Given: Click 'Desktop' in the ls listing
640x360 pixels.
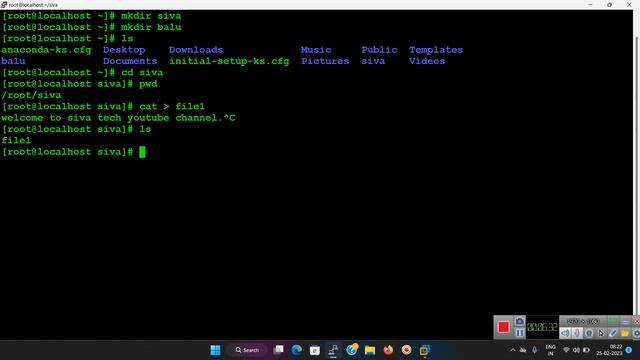Looking at the screenshot, I should (x=124, y=50).
